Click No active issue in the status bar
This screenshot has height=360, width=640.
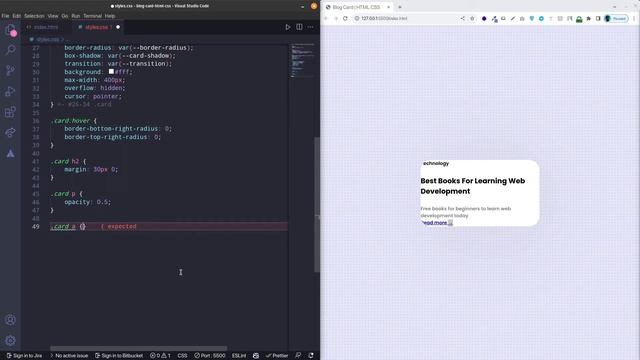pyautogui.click(x=69, y=356)
